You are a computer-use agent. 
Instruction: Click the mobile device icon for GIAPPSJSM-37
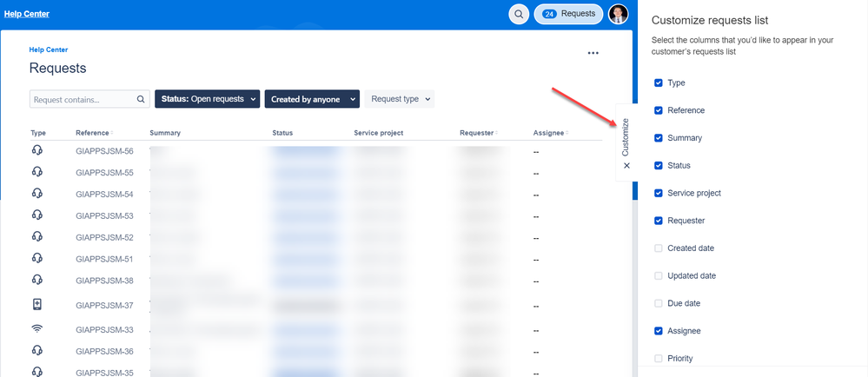(x=37, y=304)
